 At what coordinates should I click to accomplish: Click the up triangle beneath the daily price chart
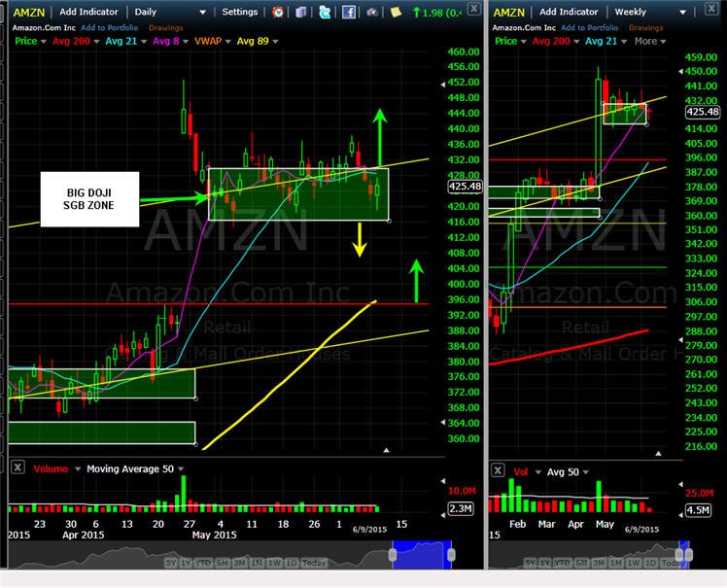386,450
